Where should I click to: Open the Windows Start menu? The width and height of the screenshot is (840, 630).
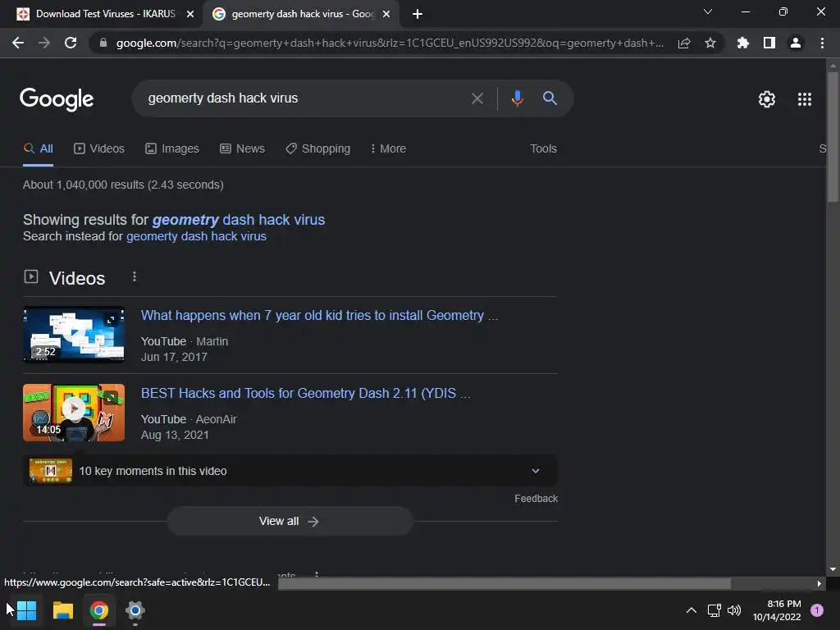[x=26, y=610]
